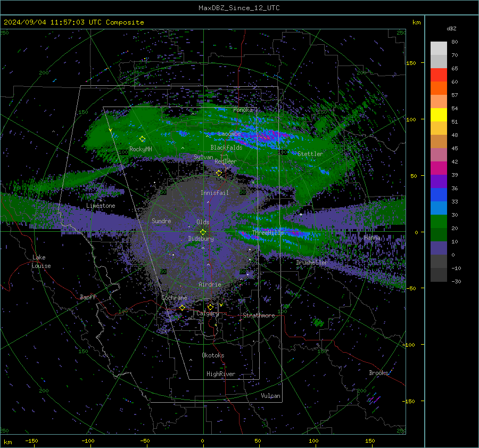Screen dimensions: 479x448
Task: Click the yellow diamond marker beside RockyMH
Action: pyautogui.click(x=142, y=139)
